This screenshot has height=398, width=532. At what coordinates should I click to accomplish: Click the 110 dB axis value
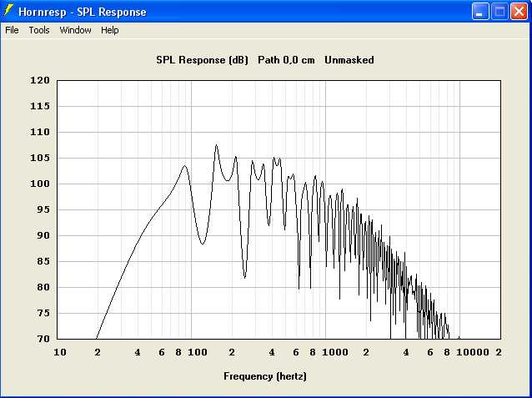point(40,132)
